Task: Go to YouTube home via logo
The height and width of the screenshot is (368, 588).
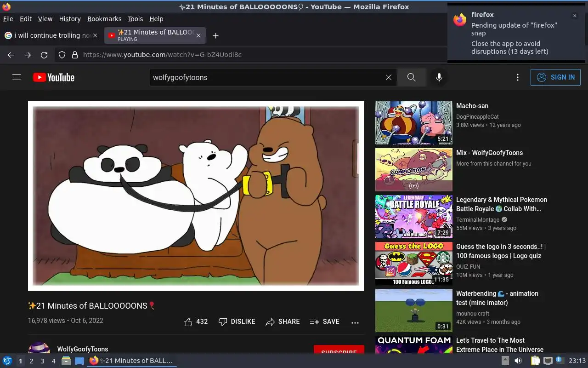Action: click(x=54, y=77)
